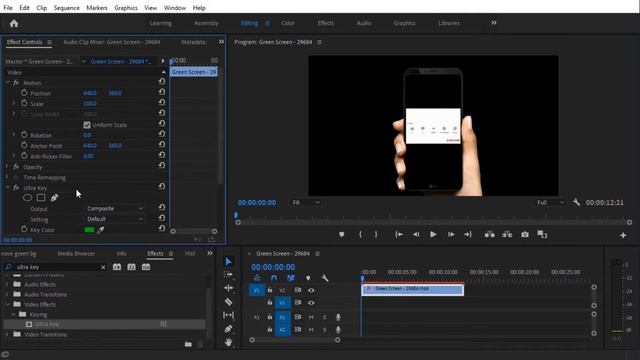640x360 pixels.
Task: Toggle Uniform Scale checkbox
Action: coord(87,125)
